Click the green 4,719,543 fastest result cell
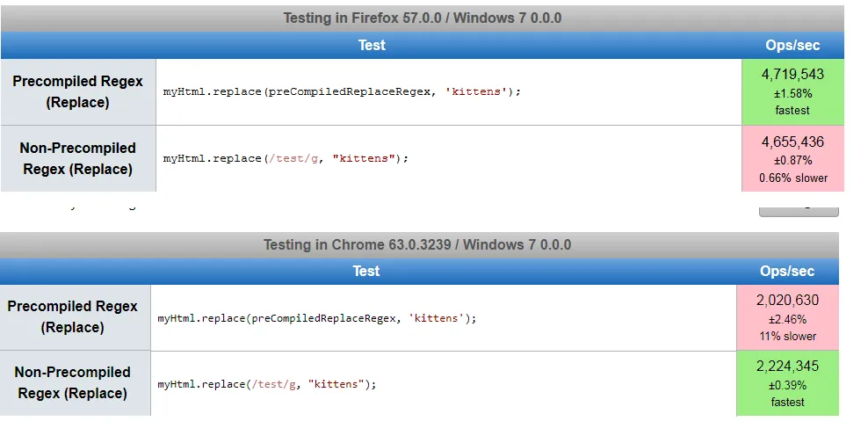Image resolution: width=868 pixels, height=443 pixels. [792, 91]
